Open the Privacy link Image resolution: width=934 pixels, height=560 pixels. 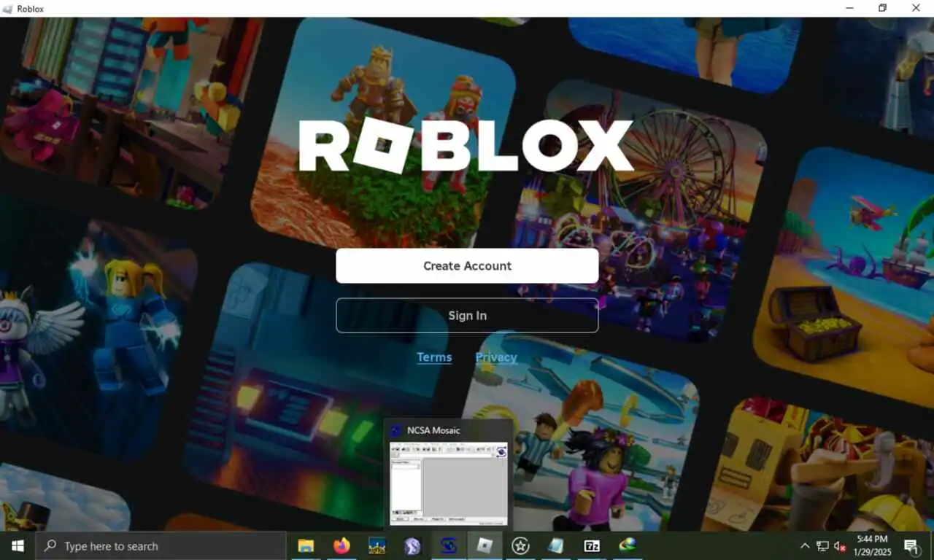(496, 357)
